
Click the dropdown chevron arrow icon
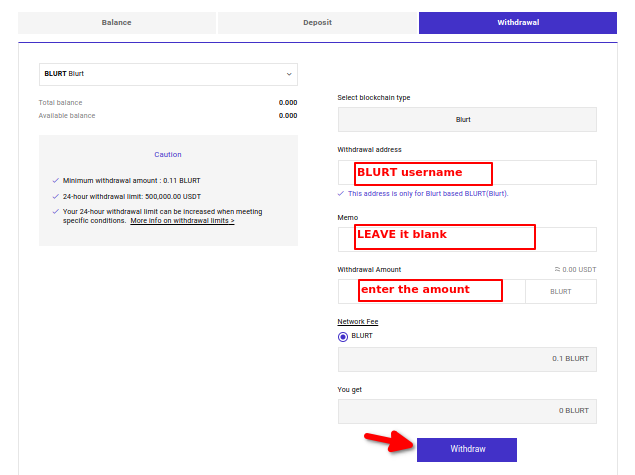coord(289,74)
